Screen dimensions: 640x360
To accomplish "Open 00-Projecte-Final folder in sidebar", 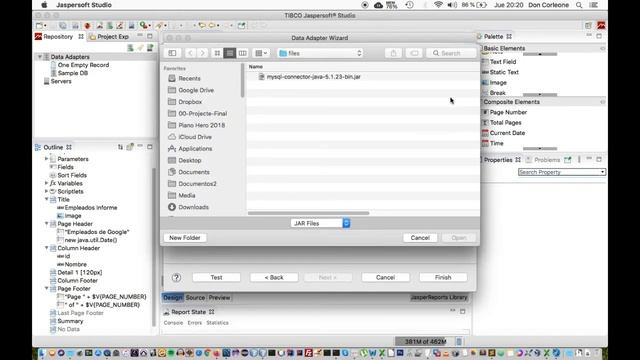I will pyautogui.click(x=202, y=113).
